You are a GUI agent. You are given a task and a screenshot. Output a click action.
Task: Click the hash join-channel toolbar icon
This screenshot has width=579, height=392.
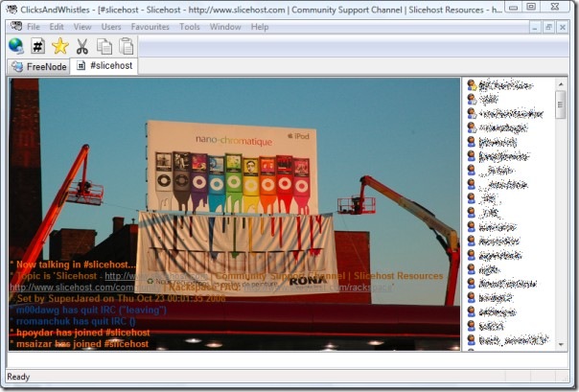[38, 46]
